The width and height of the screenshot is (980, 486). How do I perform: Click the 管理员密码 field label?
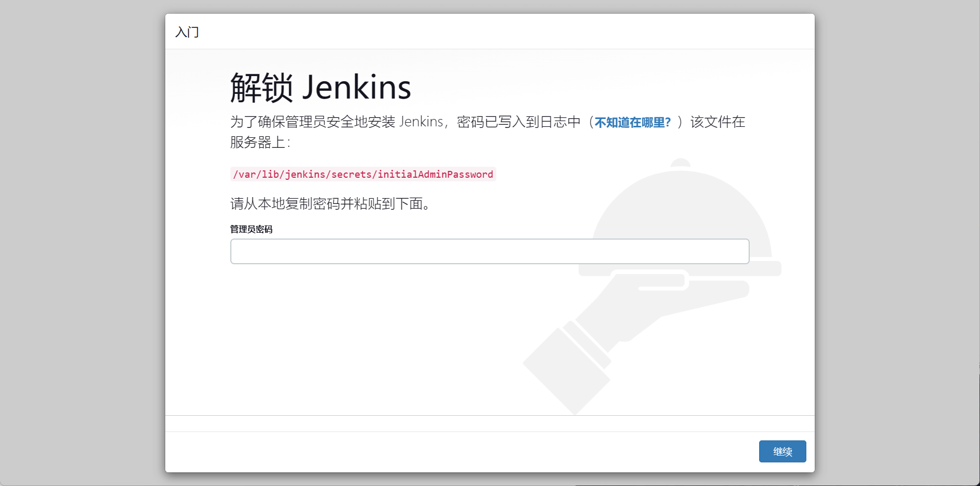pyautogui.click(x=251, y=229)
